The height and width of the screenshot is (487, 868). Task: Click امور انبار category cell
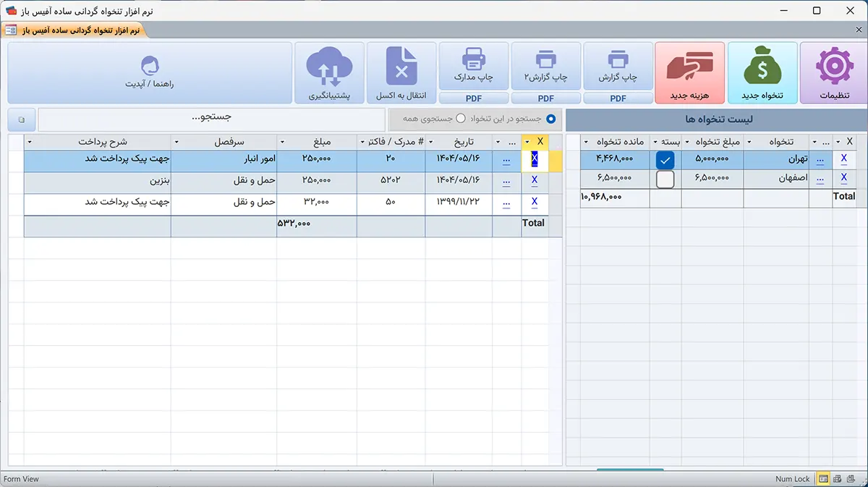pyautogui.click(x=224, y=161)
